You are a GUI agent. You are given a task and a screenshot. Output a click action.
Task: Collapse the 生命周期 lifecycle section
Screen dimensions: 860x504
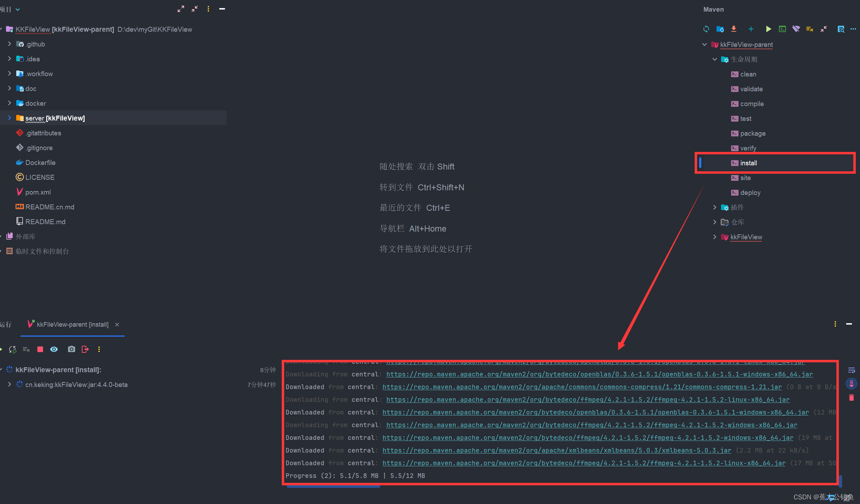[714, 59]
